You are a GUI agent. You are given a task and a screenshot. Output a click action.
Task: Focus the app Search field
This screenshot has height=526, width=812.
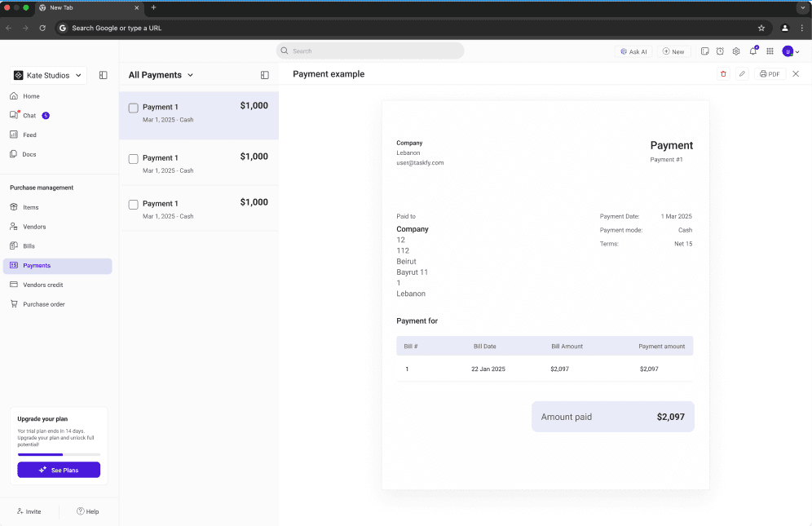370,51
